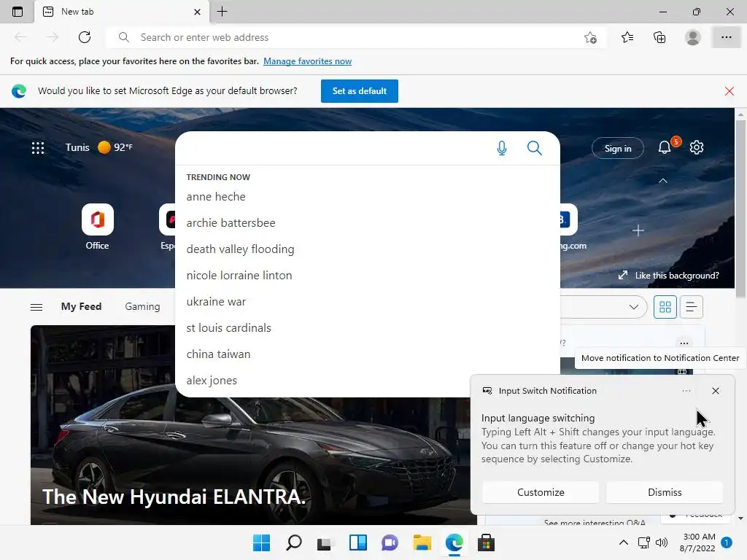
Task: Open notification settings ellipsis in Input Switch toast
Action: (686, 391)
